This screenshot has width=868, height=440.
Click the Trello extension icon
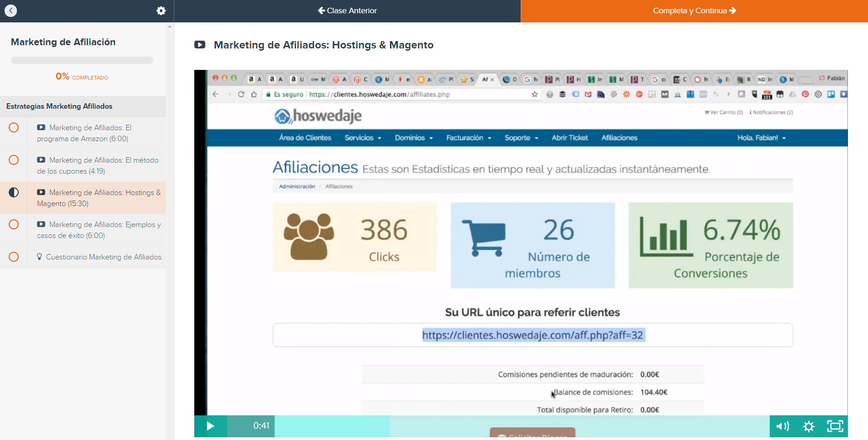pos(831,94)
